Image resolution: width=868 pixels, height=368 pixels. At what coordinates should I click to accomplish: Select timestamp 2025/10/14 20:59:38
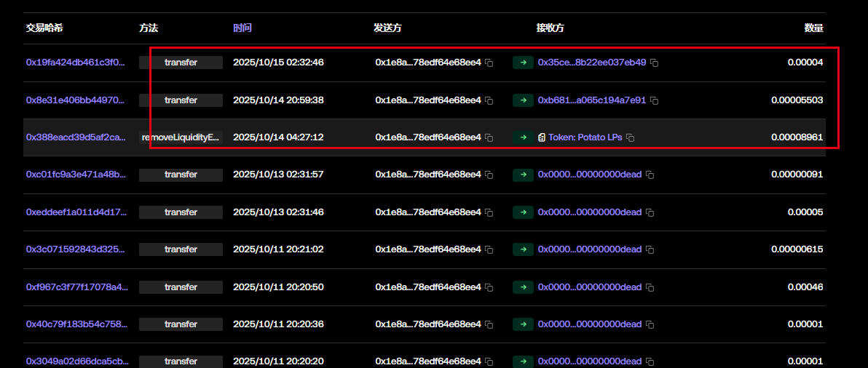click(278, 100)
